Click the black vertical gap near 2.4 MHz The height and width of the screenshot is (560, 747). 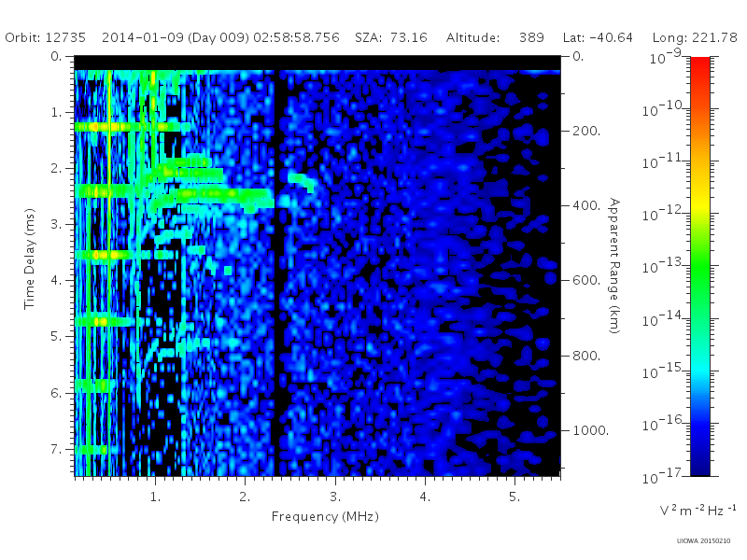(276, 272)
